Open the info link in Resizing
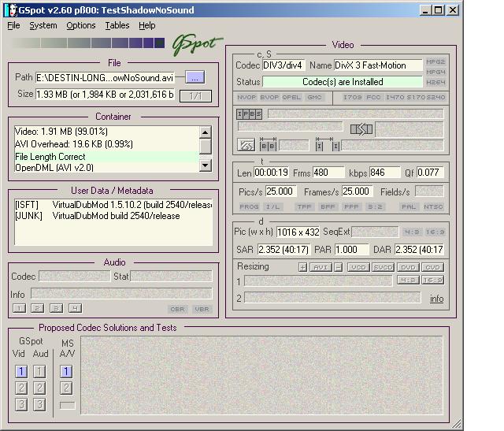This screenshot has height=431, width=504. (x=437, y=299)
